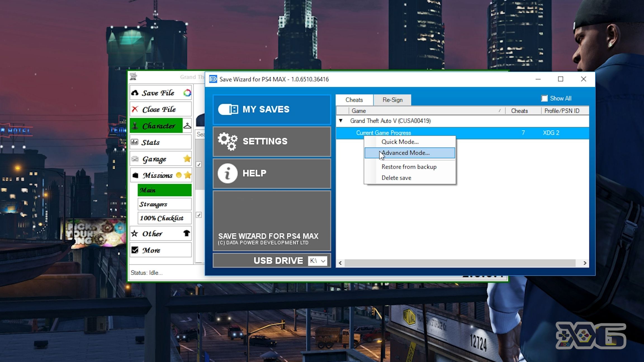
Task: Click the black t-shirt icon on Other
Action: point(186,233)
